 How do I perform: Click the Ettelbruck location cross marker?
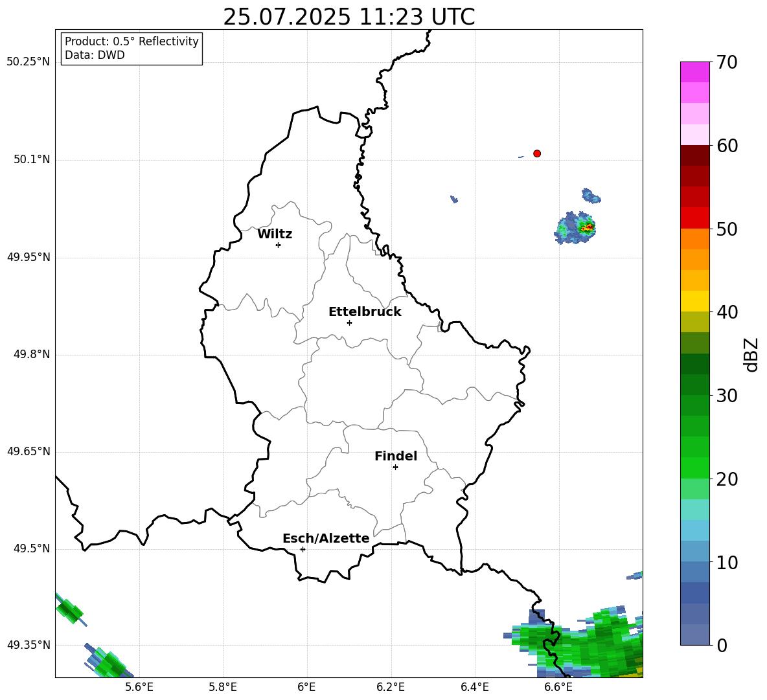click(349, 322)
